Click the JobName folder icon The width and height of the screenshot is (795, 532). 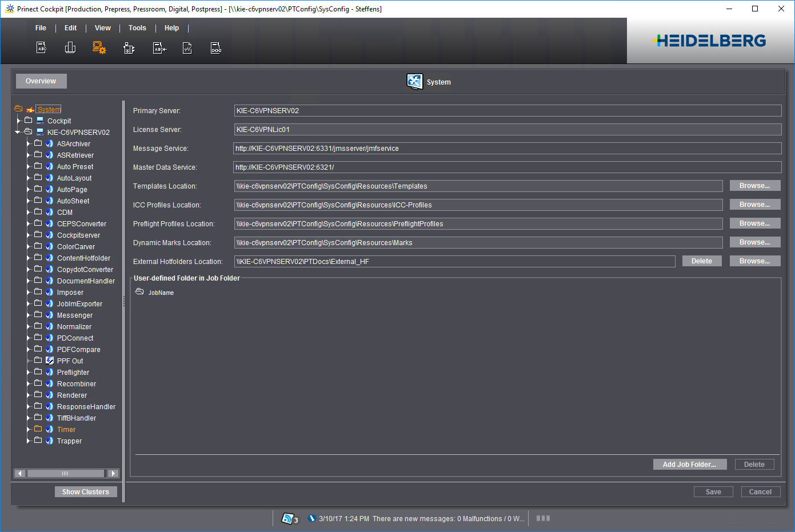click(139, 292)
